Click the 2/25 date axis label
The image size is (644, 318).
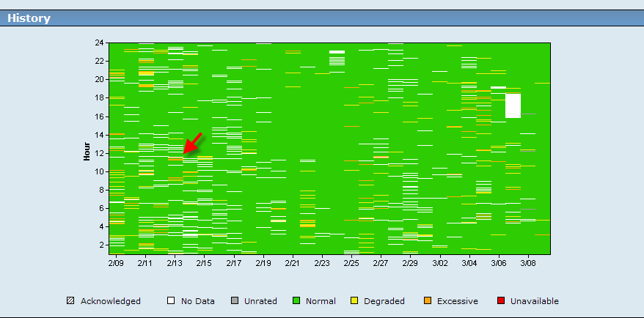(x=351, y=262)
